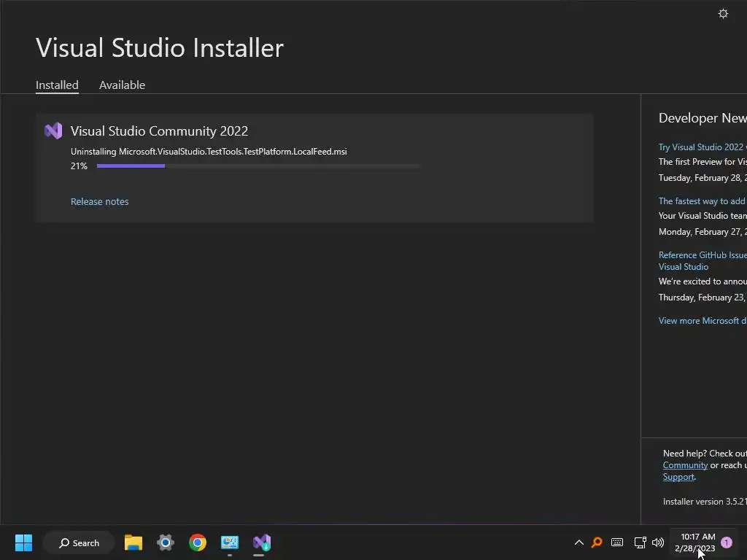Open the notification badge showing 1
This screenshot has width=747, height=560.
727,542
